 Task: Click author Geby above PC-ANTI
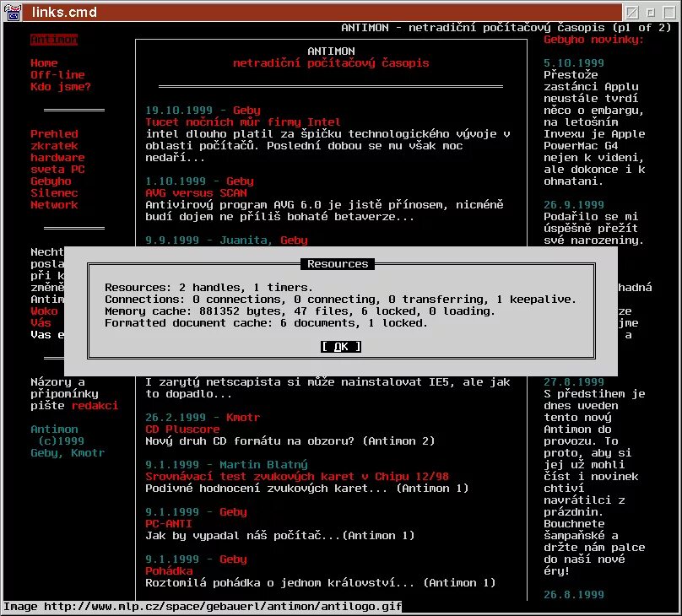tap(233, 512)
